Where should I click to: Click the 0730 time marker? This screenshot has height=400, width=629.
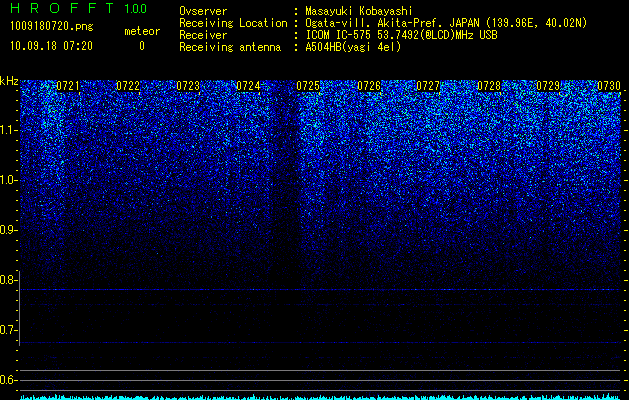pos(609,86)
